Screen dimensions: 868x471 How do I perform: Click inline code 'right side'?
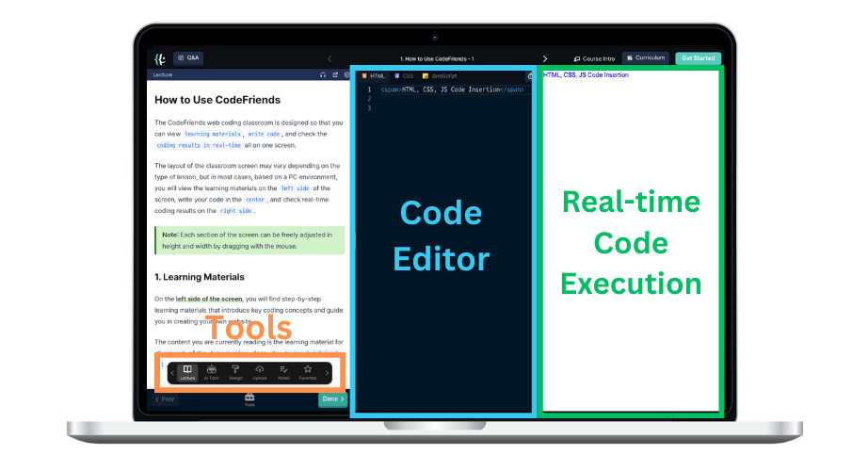[235, 211]
